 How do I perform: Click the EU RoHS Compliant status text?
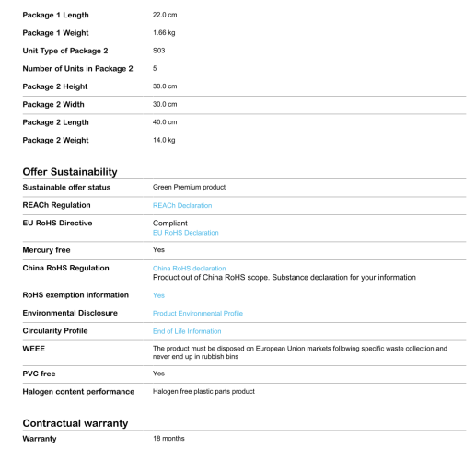click(x=170, y=224)
